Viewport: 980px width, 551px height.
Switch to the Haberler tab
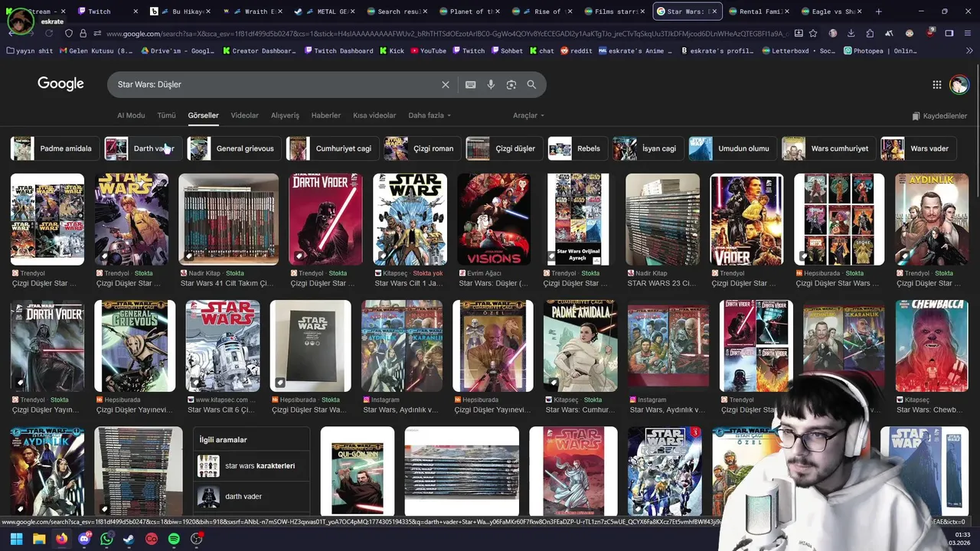tap(326, 116)
